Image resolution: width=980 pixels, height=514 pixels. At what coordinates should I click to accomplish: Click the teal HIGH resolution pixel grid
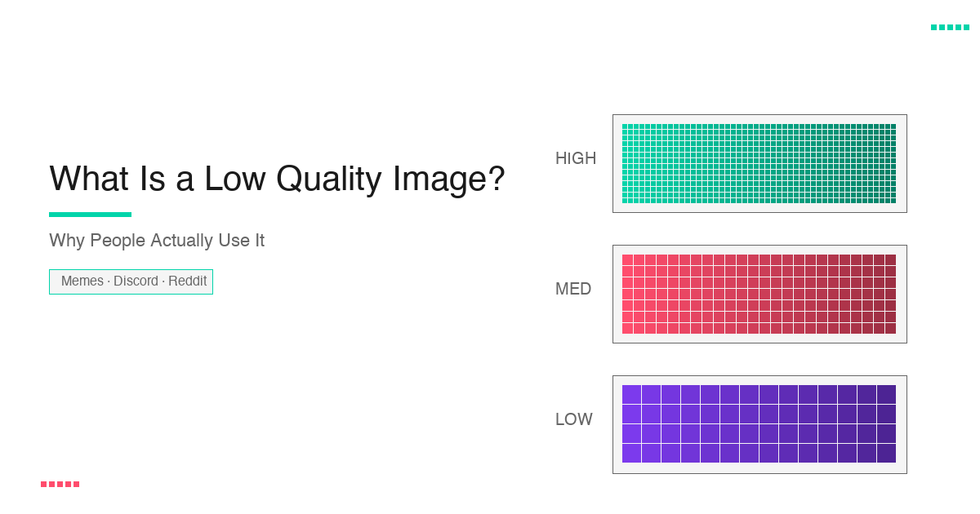click(759, 163)
